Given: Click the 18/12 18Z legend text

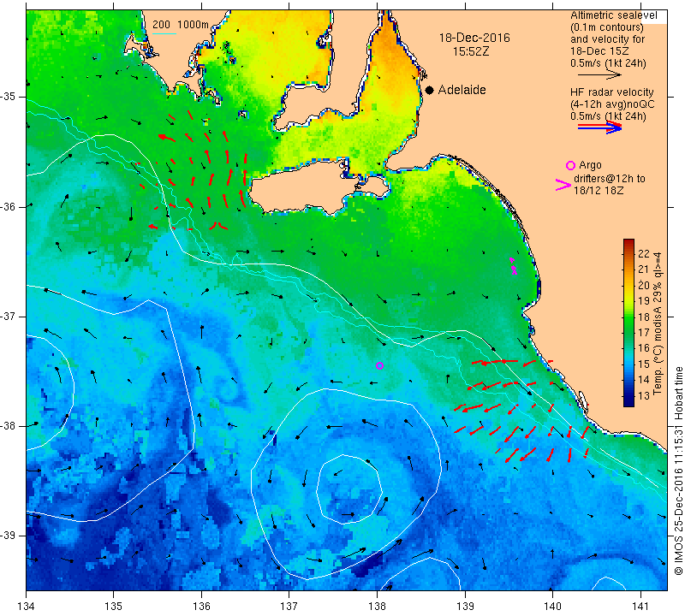Looking at the screenshot, I should point(599,190).
